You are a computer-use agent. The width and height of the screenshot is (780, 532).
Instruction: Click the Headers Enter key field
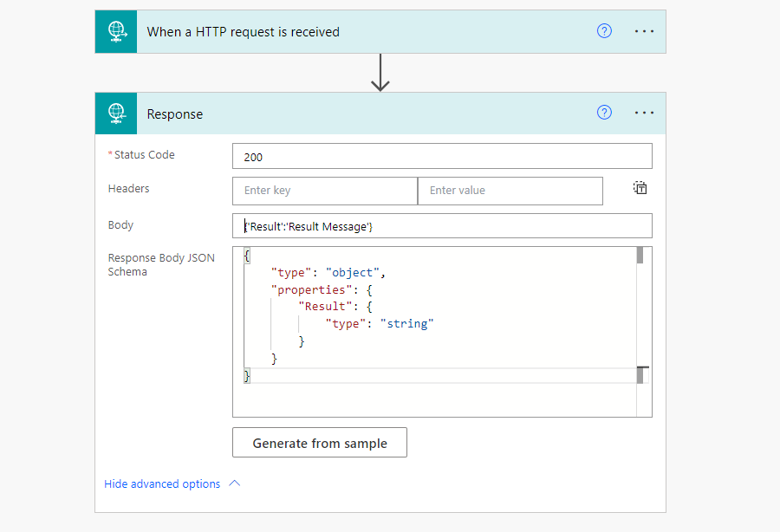pos(325,191)
